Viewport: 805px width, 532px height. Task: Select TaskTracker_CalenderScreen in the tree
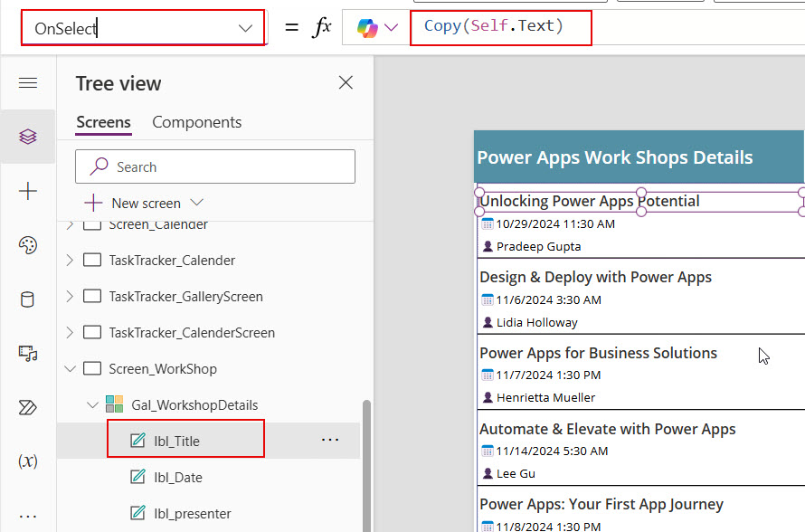pos(192,333)
